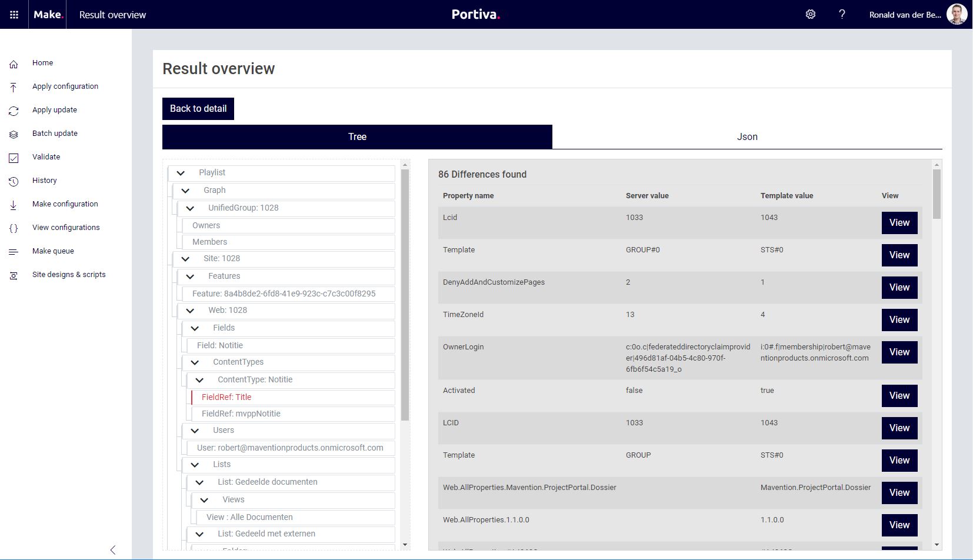Click the Home icon in sidebar

point(14,64)
